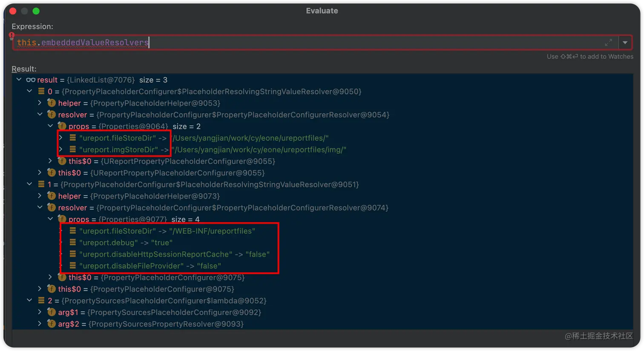Close the Evaluate window with the red button
The height and width of the screenshot is (351, 644).
point(13,11)
